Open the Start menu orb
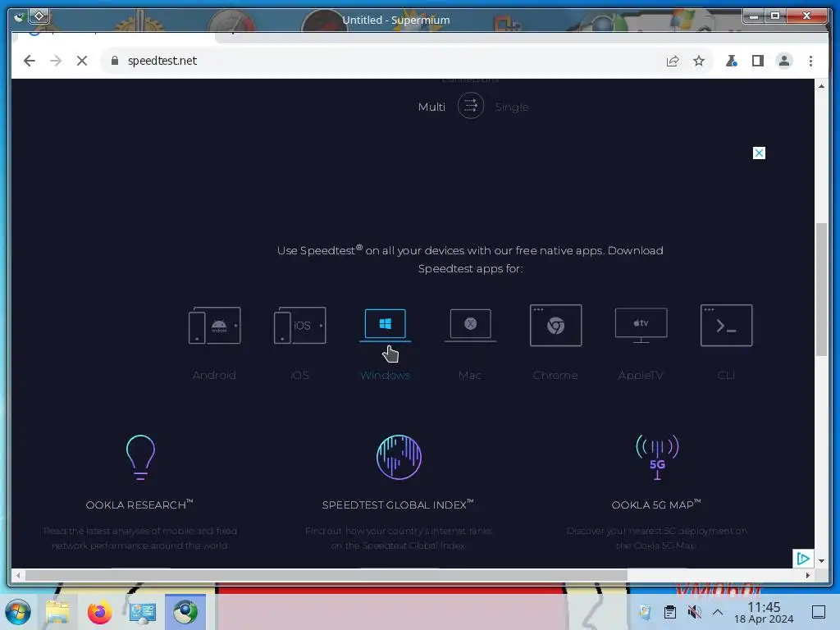This screenshot has width=840, height=630. pyautogui.click(x=18, y=612)
